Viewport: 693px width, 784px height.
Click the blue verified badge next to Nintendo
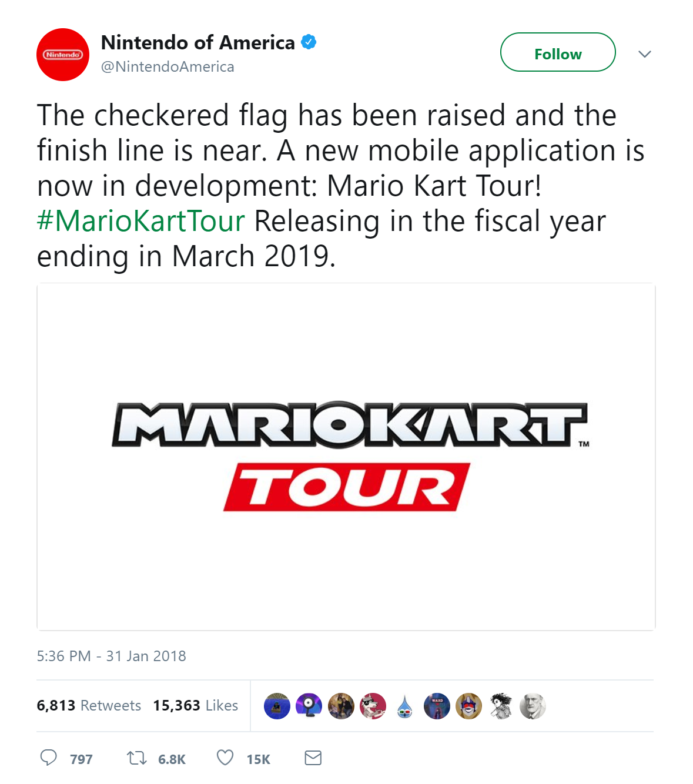308,41
